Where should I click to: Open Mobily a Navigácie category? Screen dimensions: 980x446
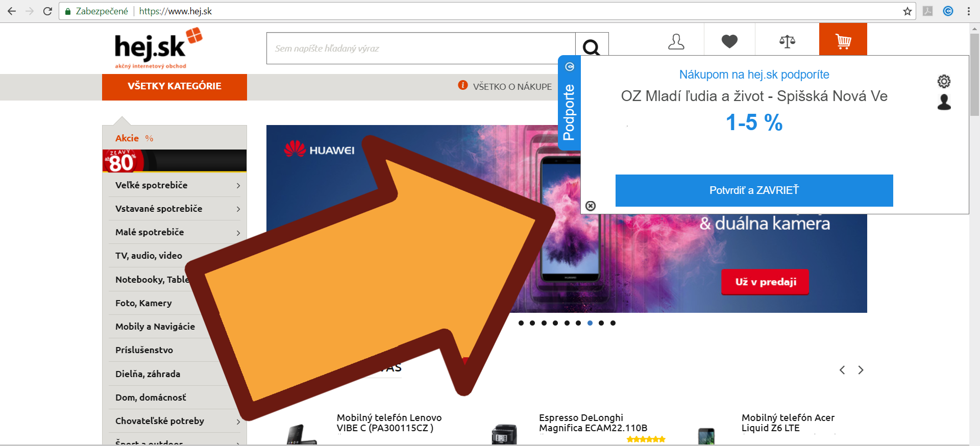(x=155, y=327)
